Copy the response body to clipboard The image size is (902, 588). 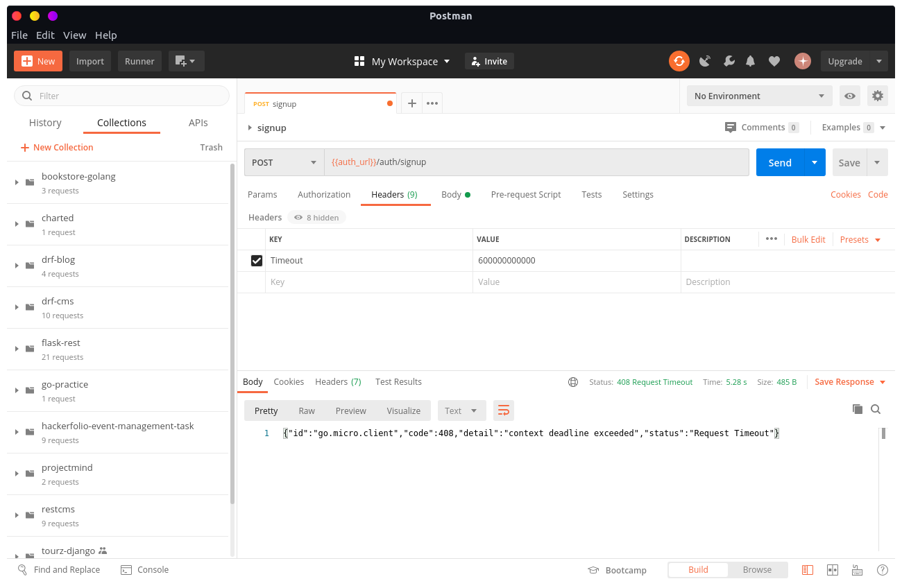[857, 409]
